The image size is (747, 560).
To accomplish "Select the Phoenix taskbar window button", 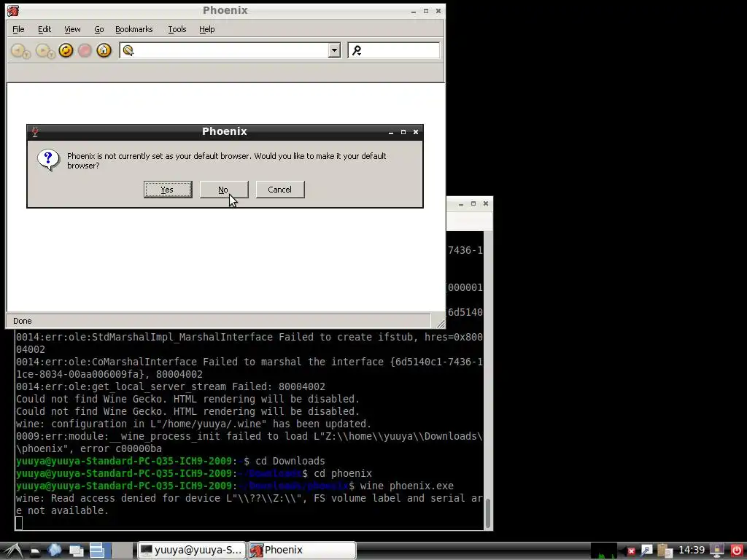I will [301, 551].
